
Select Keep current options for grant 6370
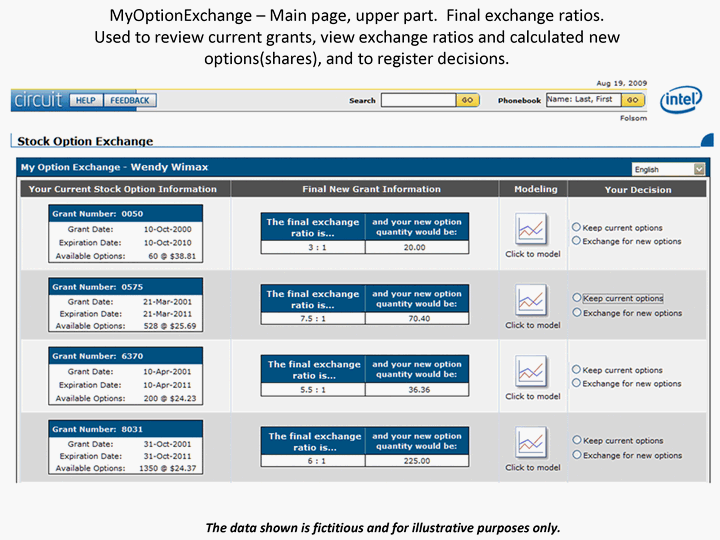click(576, 369)
